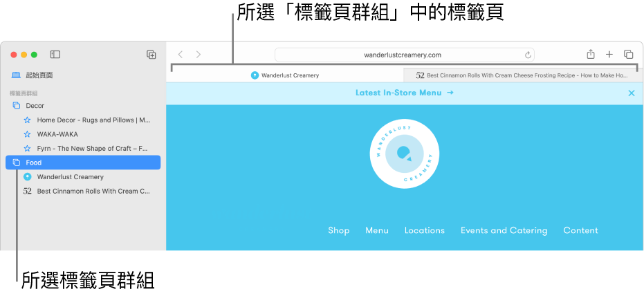Click the 標籤頁群組 section header
This screenshot has height=296, width=644.
point(24,93)
